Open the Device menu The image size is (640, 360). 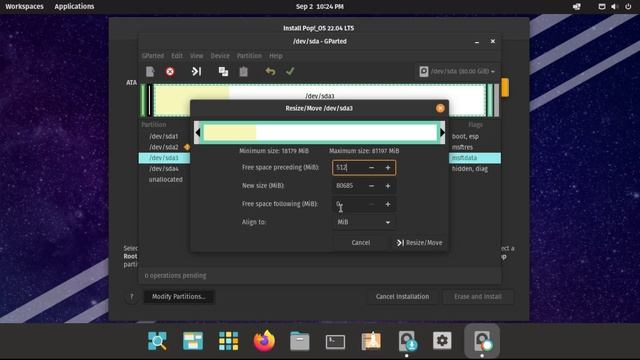[220, 56]
